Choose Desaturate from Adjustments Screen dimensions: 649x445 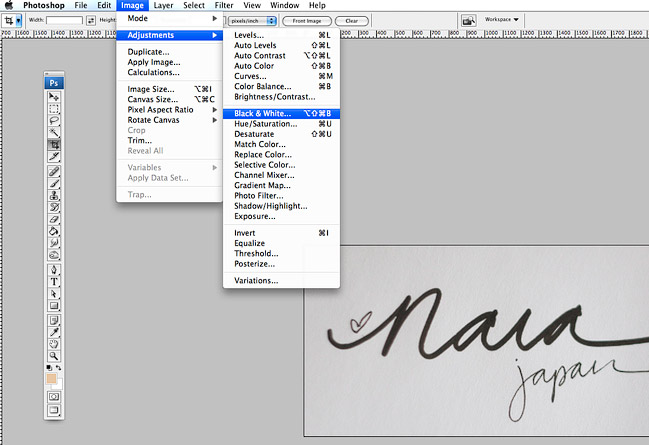(x=281, y=134)
